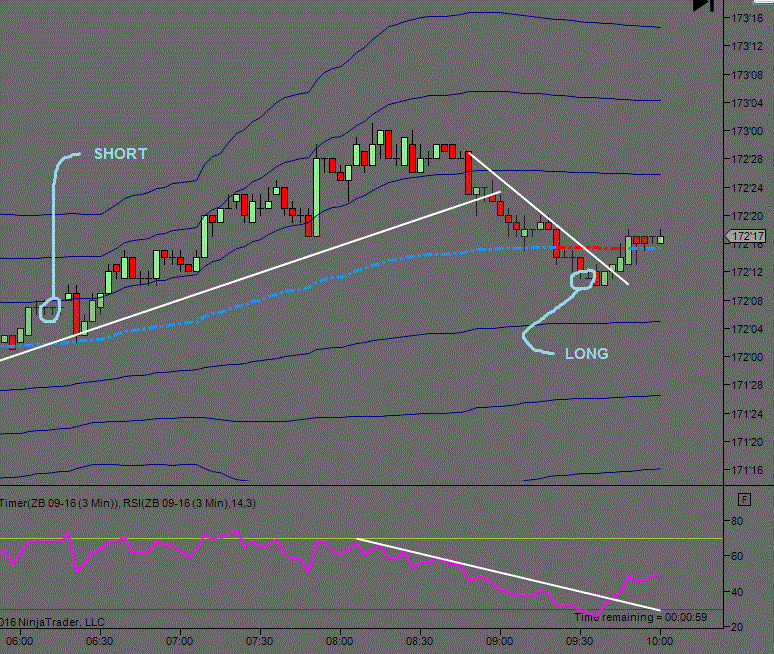Click the 09:00 time axis label

(x=500, y=641)
